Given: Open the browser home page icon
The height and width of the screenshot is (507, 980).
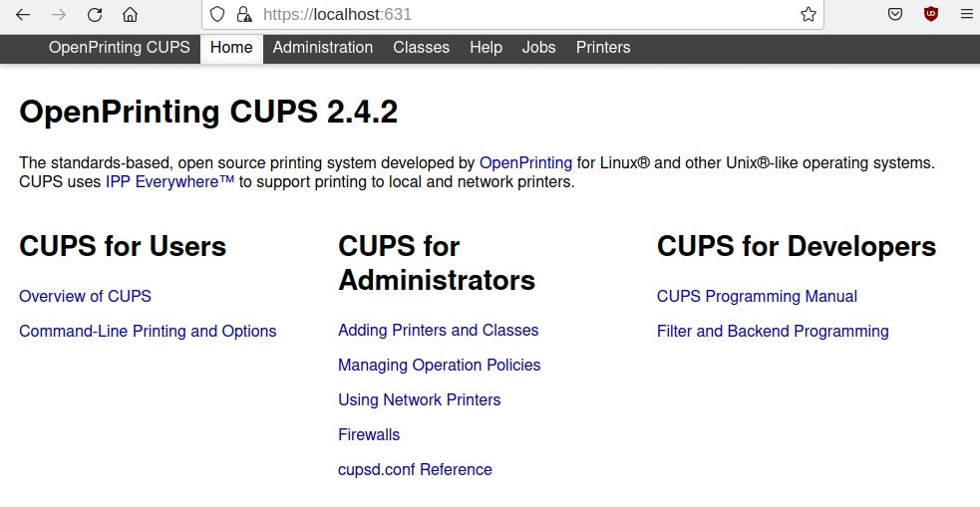Looking at the screenshot, I should pyautogui.click(x=130, y=14).
